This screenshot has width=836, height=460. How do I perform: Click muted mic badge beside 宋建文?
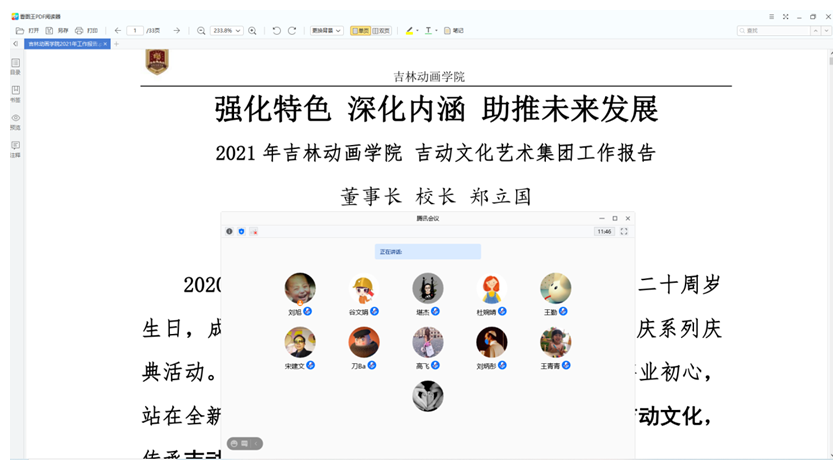click(310, 365)
